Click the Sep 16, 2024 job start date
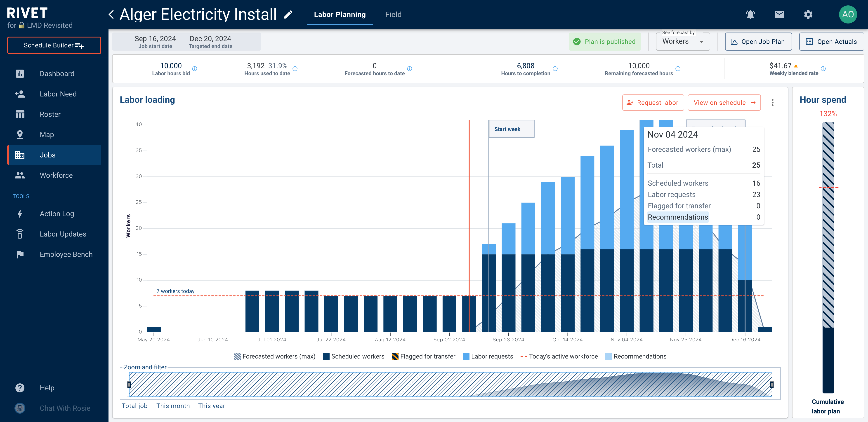The width and height of the screenshot is (868, 422). coord(155,42)
